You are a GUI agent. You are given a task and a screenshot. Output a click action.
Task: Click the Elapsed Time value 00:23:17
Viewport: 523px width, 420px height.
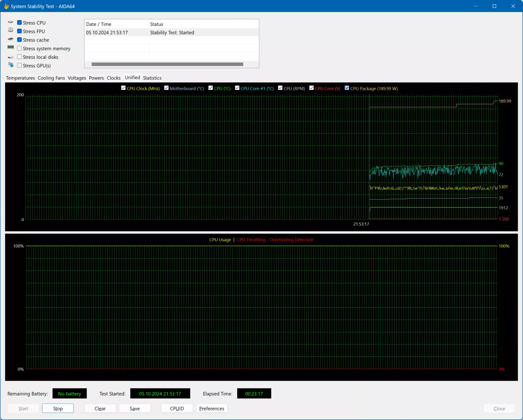(x=254, y=394)
